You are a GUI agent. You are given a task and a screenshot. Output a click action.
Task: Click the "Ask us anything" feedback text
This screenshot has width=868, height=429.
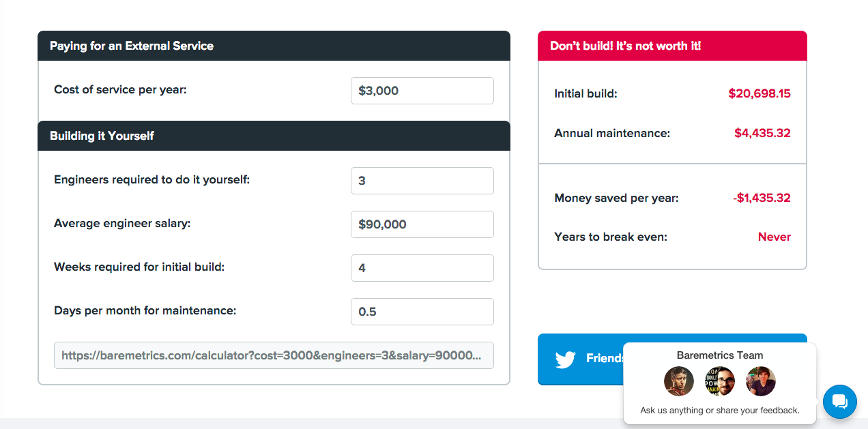719,411
